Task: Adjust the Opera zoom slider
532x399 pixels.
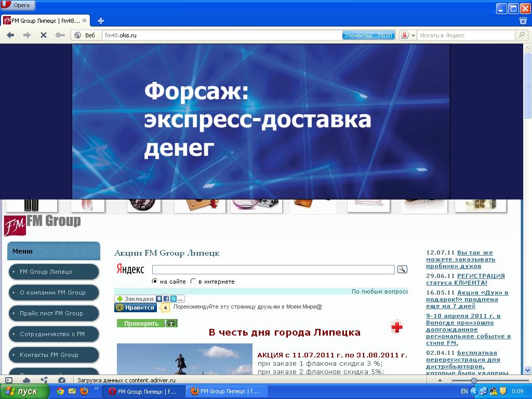Action: pos(474,381)
